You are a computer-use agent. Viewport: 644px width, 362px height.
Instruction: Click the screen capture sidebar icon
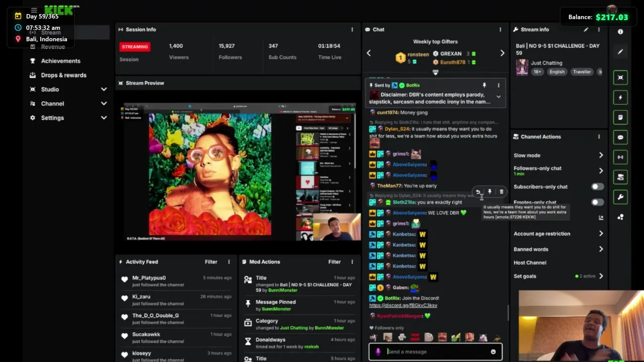pos(620,77)
